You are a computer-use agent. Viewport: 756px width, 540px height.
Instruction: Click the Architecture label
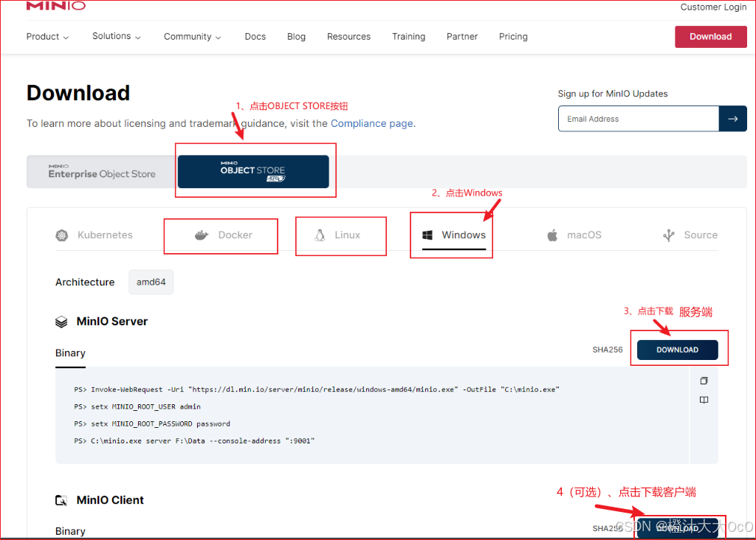point(85,283)
